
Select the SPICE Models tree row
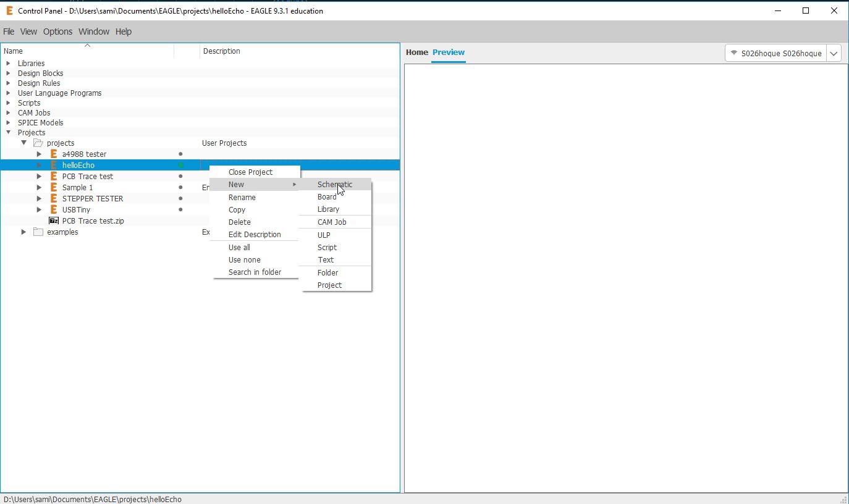pyautogui.click(x=200, y=122)
